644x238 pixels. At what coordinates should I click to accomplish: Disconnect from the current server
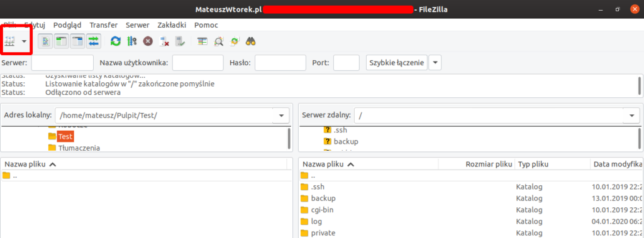click(x=164, y=41)
